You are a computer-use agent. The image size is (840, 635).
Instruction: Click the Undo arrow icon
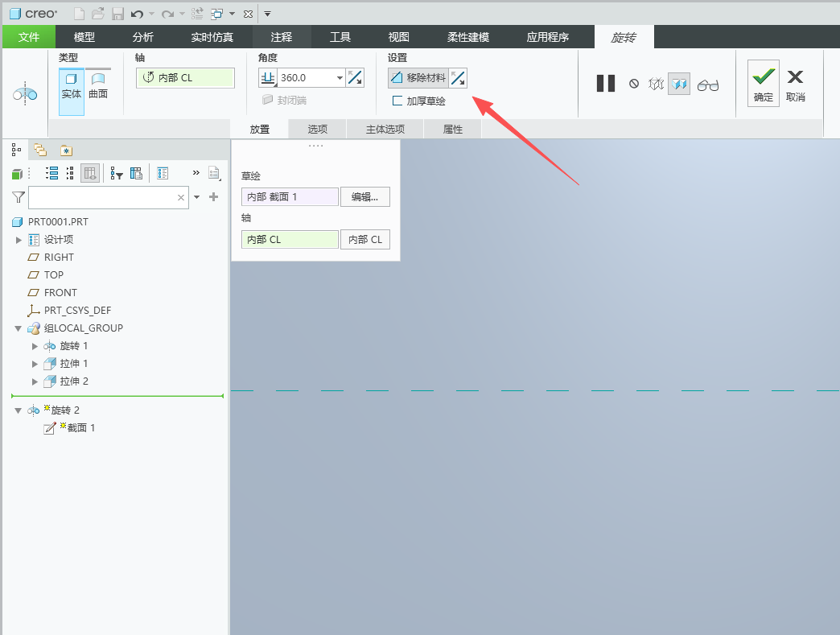coord(137,14)
